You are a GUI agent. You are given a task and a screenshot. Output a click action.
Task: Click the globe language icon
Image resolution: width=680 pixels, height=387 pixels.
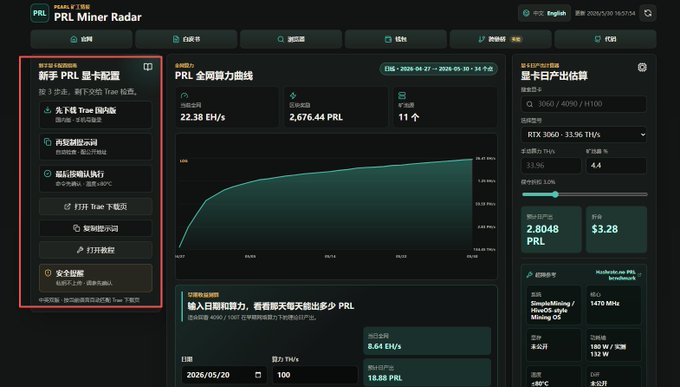coord(526,13)
